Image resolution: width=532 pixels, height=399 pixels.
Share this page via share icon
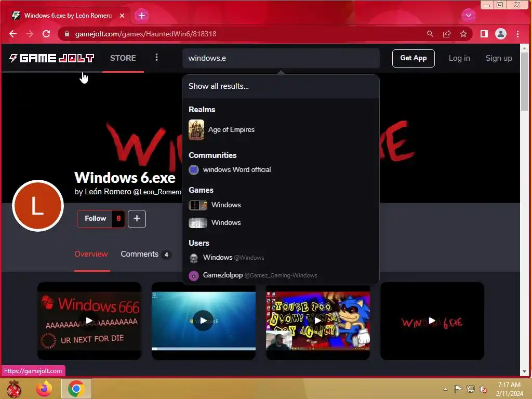(447, 34)
